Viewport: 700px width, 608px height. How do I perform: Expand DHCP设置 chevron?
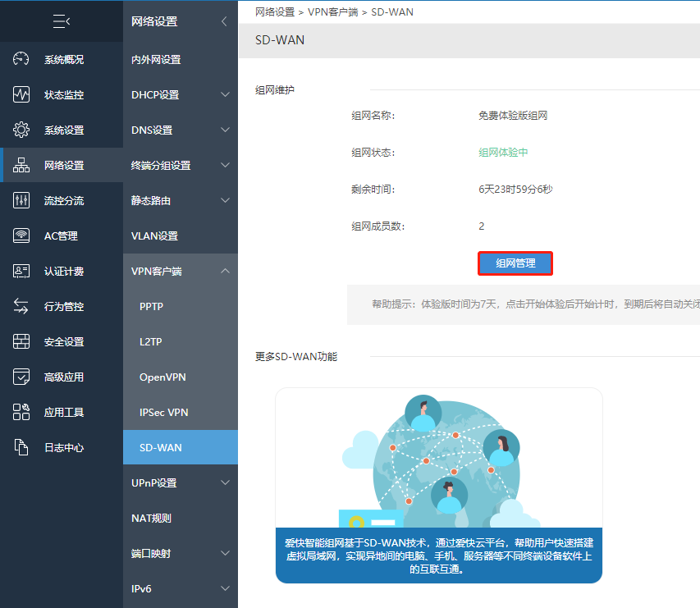(x=226, y=94)
